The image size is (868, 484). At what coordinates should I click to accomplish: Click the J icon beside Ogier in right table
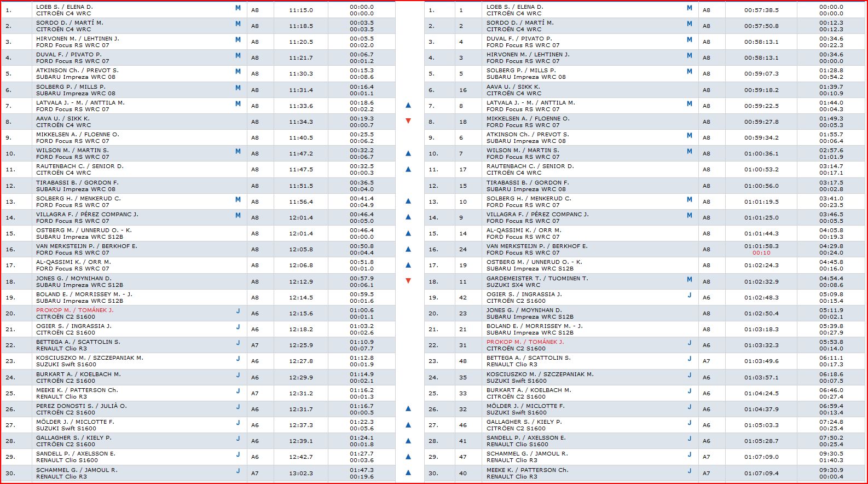[690, 295]
